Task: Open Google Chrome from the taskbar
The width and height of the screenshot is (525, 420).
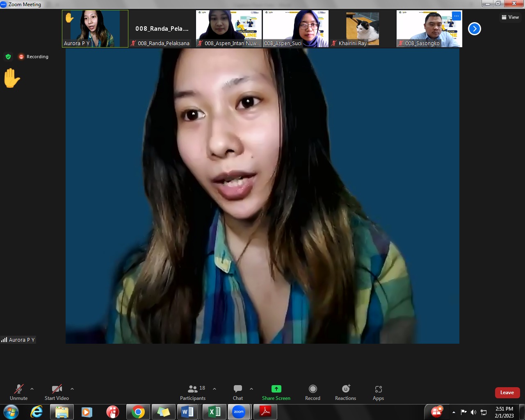Action: click(138, 412)
